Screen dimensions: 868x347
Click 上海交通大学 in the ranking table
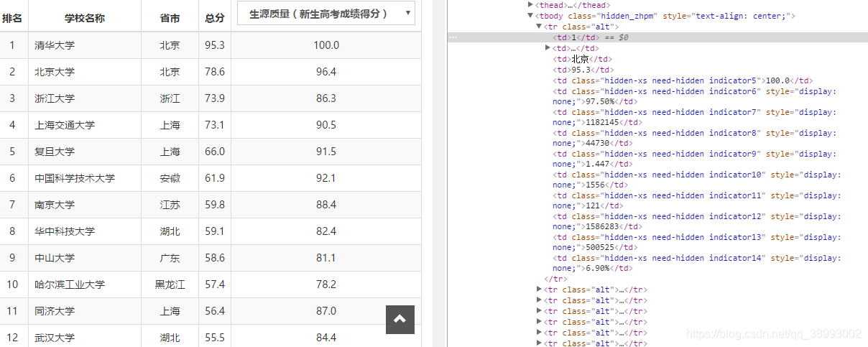tap(65, 125)
